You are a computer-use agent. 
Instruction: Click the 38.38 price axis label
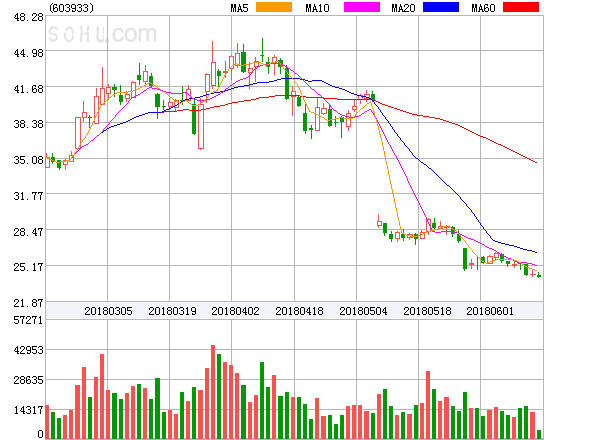[x=28, y=124]
